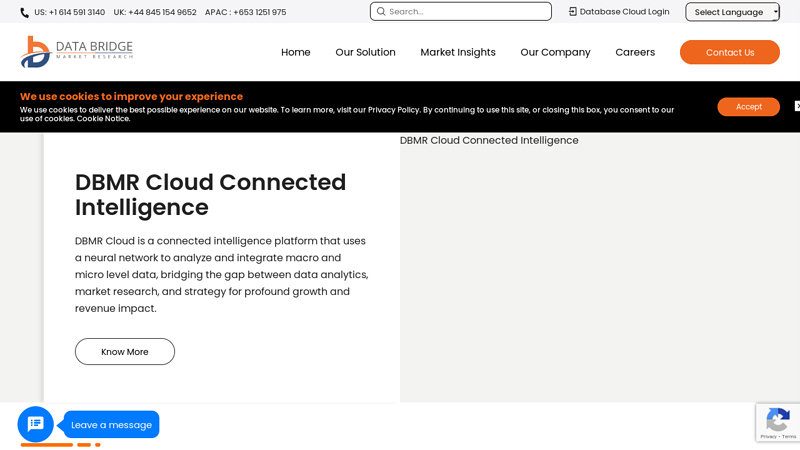Screen dimensions: 800x450
Task: Click the cookie banner orange title text
Action: coord(131,96)
